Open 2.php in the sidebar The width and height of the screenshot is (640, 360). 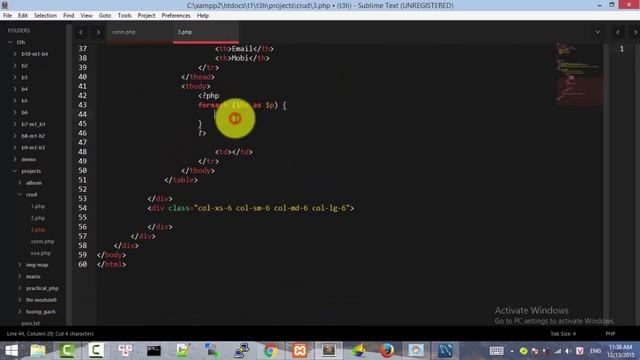coord(38,218)
